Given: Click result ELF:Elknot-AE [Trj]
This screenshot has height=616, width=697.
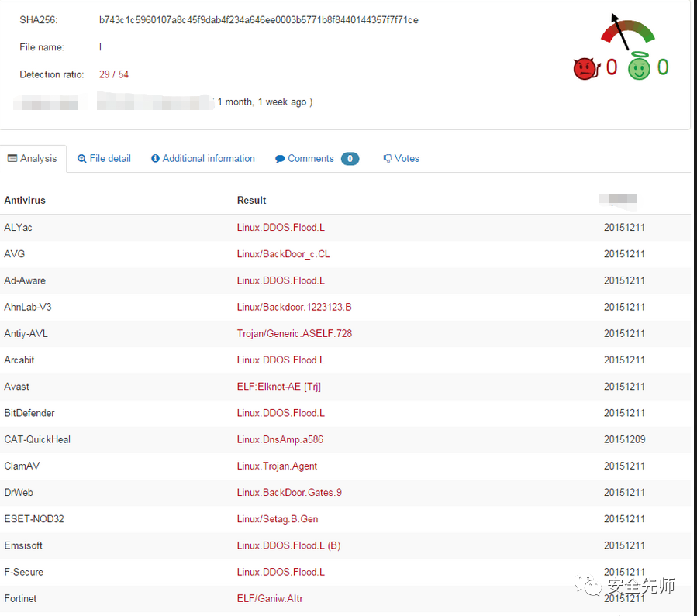Looking at the screenshot, I should coord(278,387).
